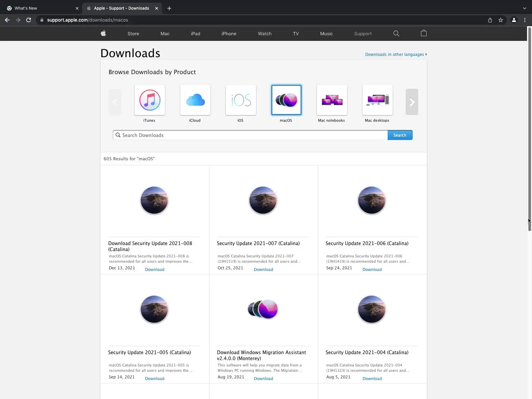
Task: Open a new tab with plus icon
Action: (169, 8)
